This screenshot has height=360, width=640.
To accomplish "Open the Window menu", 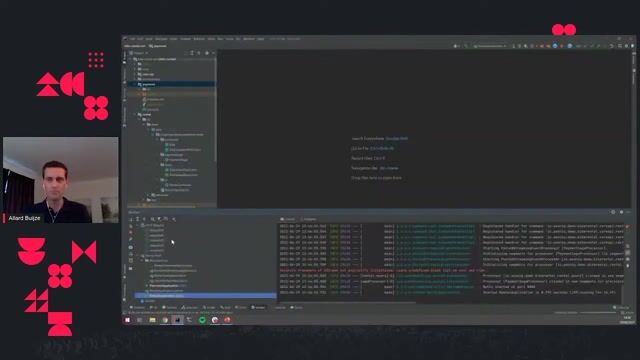I will click(249, 39).
